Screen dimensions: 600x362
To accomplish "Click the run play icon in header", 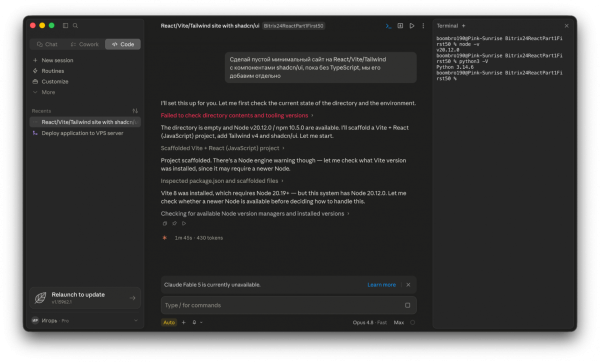I will (x=412, y=26).
